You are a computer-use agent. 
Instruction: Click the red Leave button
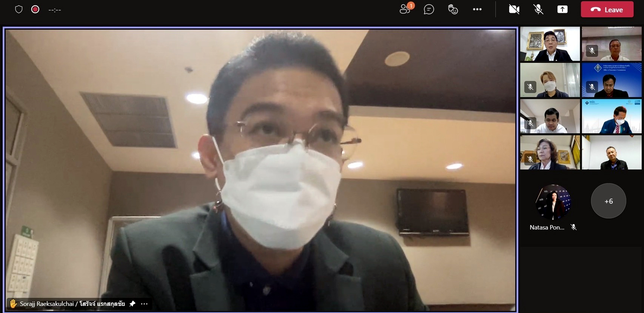click(x=607, y=10)
